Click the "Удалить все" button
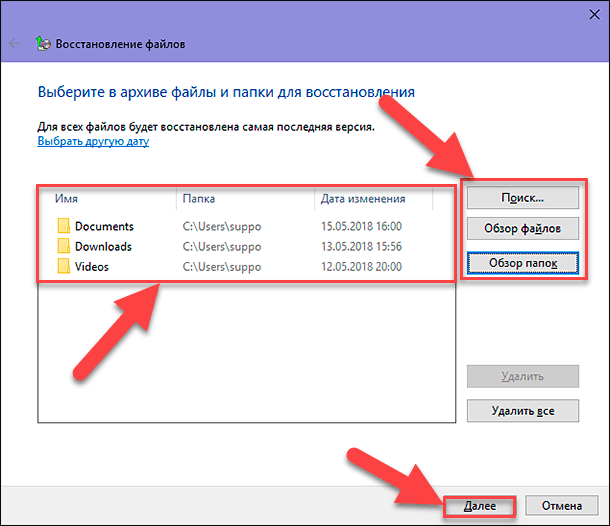The width and height of the screenshot is (610, 526). (522, 411)
